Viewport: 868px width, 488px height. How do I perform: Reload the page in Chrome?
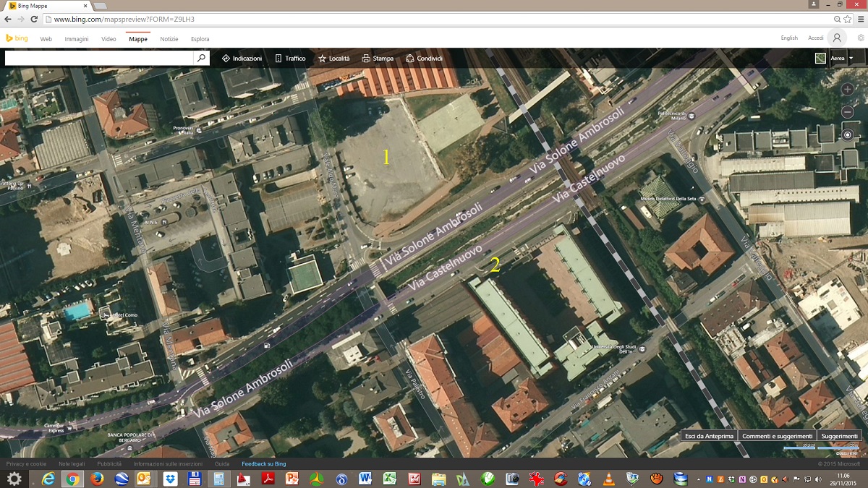(35, 19)
